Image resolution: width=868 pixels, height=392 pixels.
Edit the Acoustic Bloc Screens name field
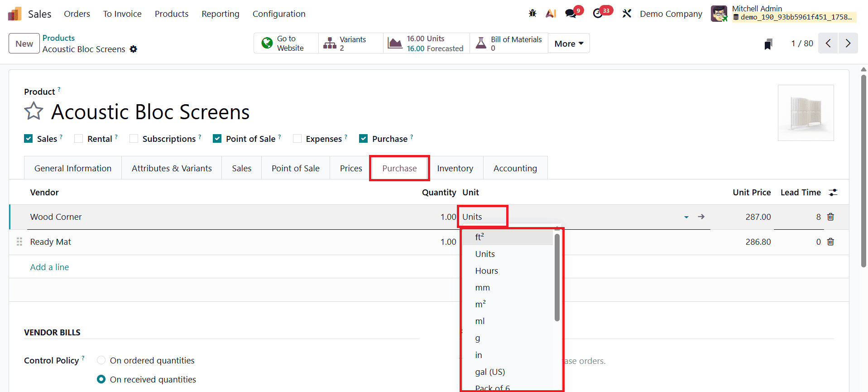[x=150, y=112]
